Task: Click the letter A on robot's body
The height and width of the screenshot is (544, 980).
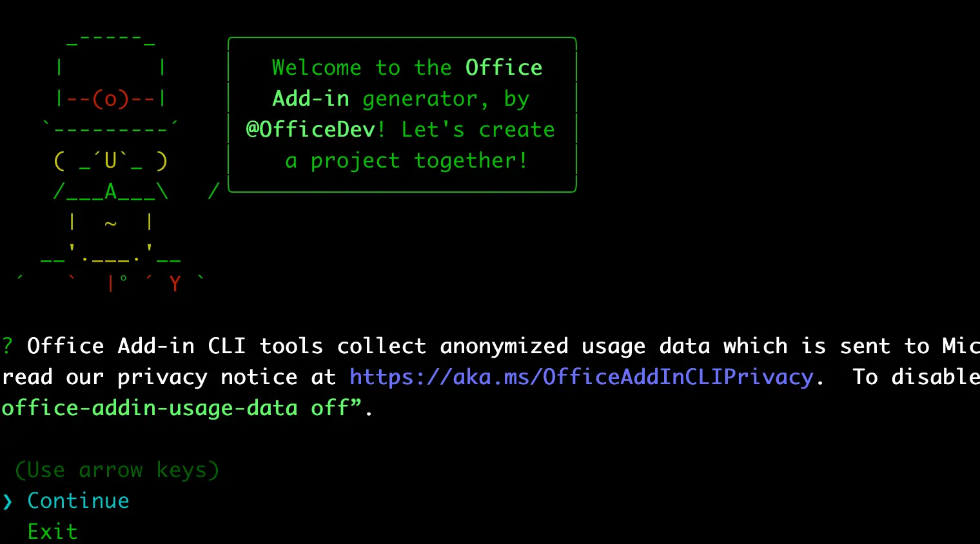Action: [110, 191]
